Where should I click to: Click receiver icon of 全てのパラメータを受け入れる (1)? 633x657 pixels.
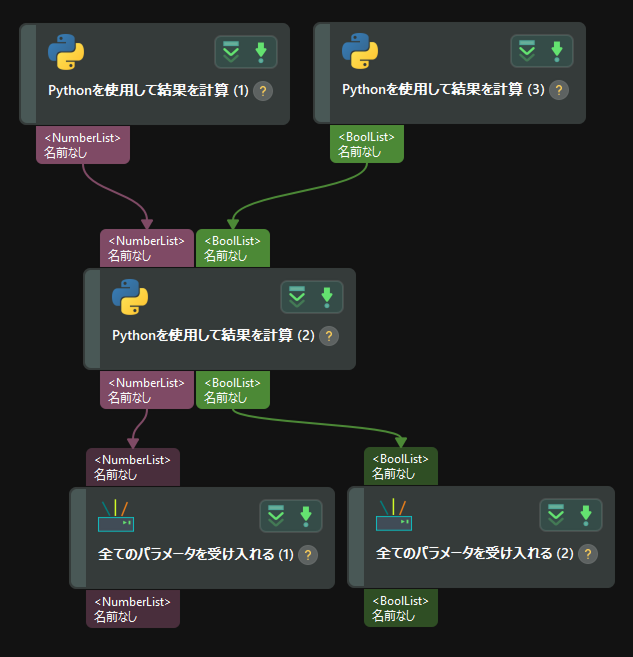coord(116,516)
